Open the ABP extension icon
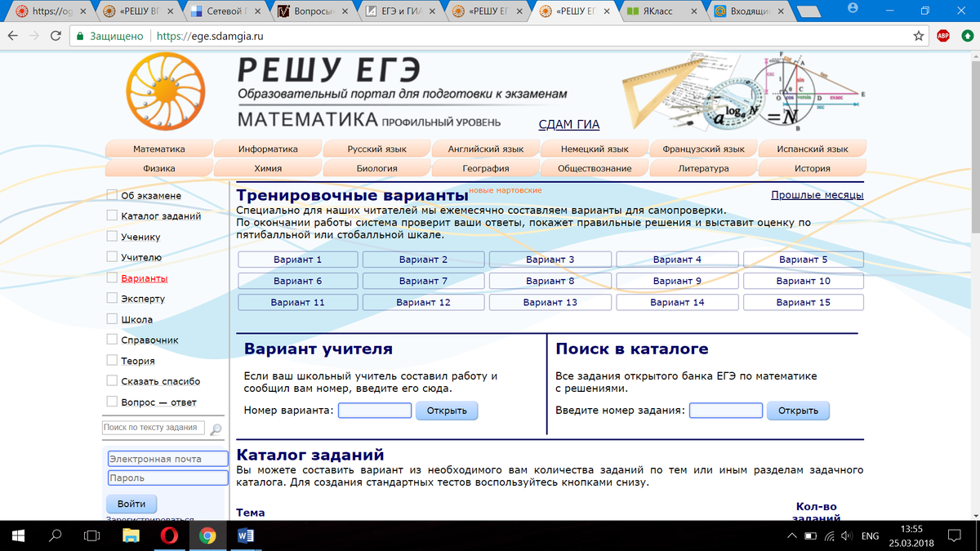This screenshot has width=980, height=551. pos(942,36)
